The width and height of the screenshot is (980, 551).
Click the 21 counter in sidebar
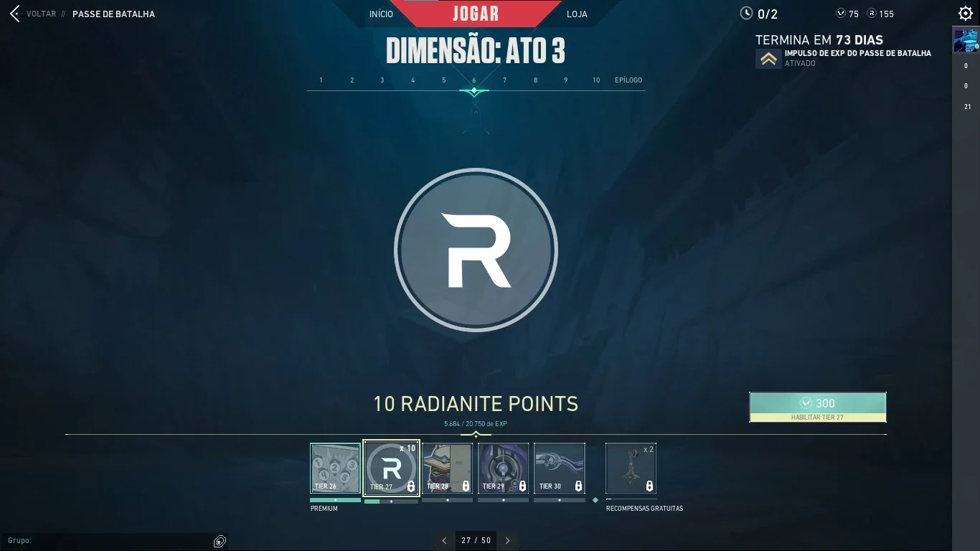(967, 107)
